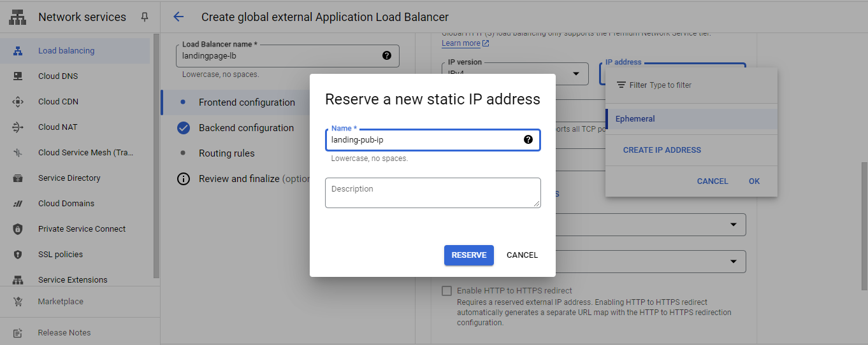Click the Cloud NAT sidebar icon
Image resolution: width=868 pixels, height=345 pixels.
pos(18,127)
